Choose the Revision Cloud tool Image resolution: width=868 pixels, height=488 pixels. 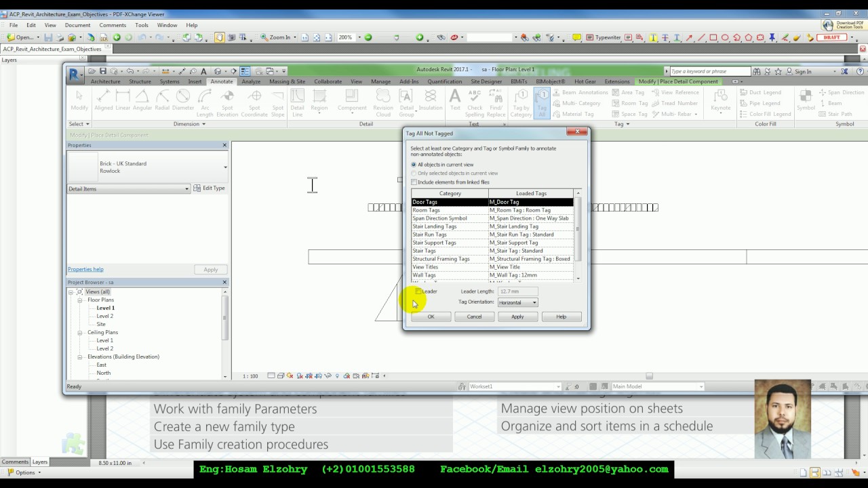pos(383,103)
